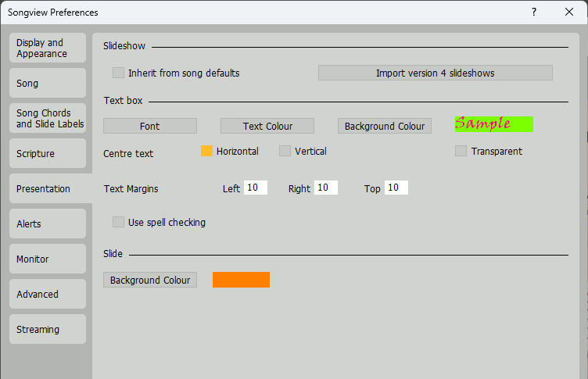Image resolution: width=588 pixels, height=379 pixels.
Task: Select the Scripture tab
Action: [48, 154]
